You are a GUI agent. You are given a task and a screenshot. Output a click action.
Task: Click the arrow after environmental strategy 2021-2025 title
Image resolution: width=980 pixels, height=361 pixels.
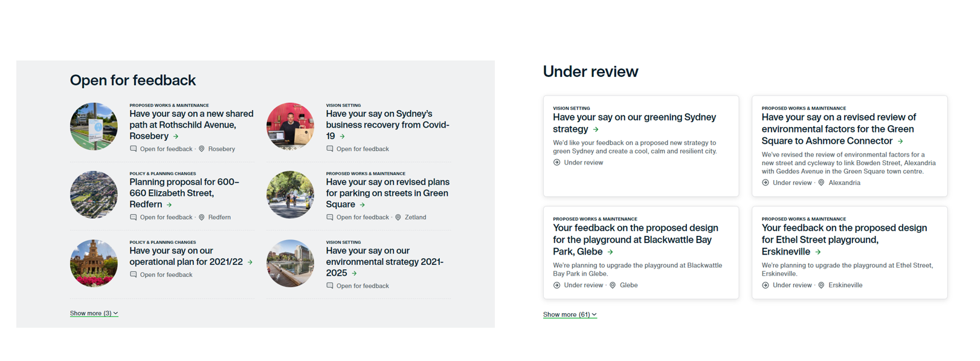point(354,273)
